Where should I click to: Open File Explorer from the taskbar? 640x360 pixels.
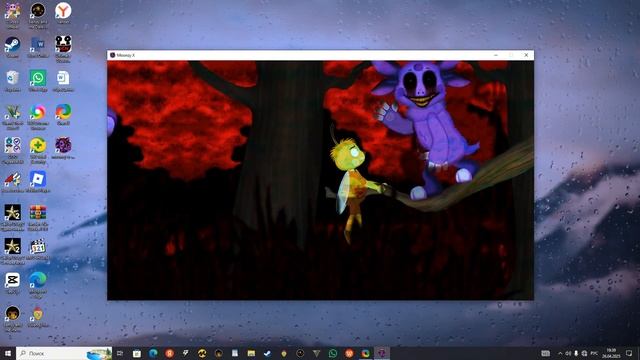point(251,353)
